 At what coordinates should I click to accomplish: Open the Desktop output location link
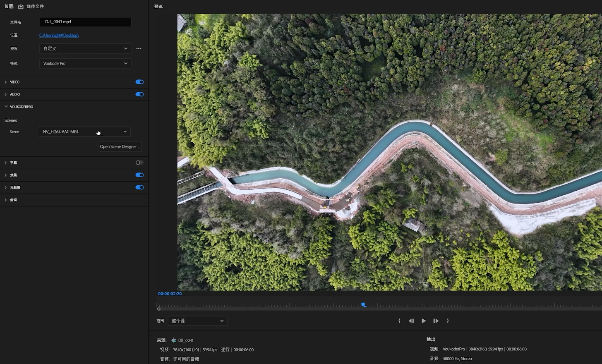[x=59, y=35]
